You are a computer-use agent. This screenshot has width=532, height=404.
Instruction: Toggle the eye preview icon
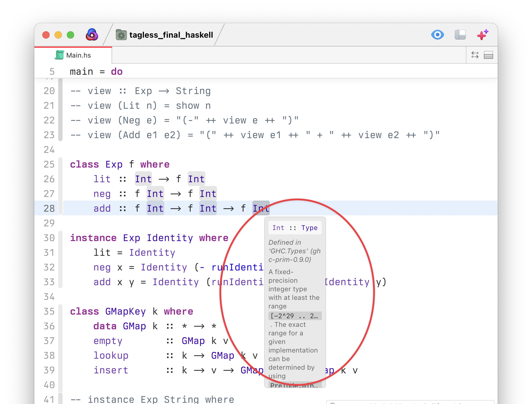coord(437,35)
